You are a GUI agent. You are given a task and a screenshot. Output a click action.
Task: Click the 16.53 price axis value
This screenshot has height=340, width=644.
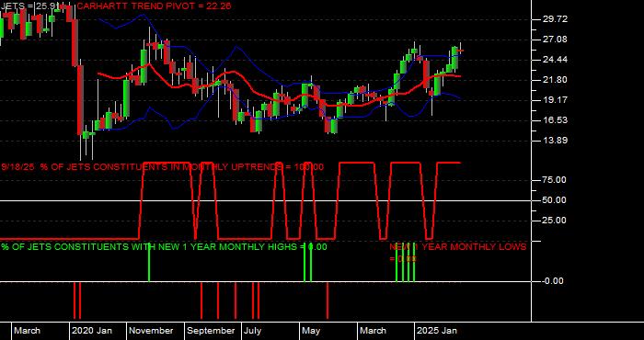[x=556, y=120]
